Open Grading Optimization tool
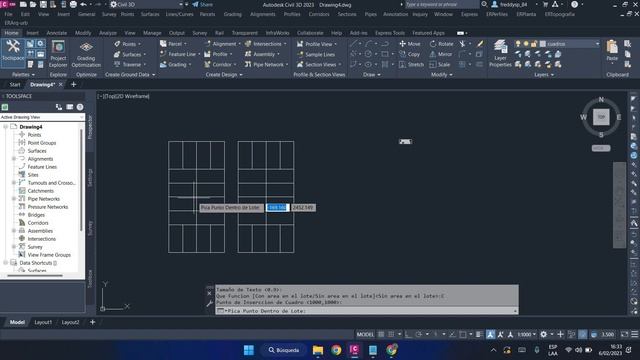640x360 pixels. 86,54
